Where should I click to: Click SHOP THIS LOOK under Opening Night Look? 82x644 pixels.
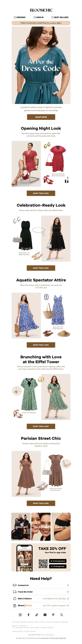41,193
